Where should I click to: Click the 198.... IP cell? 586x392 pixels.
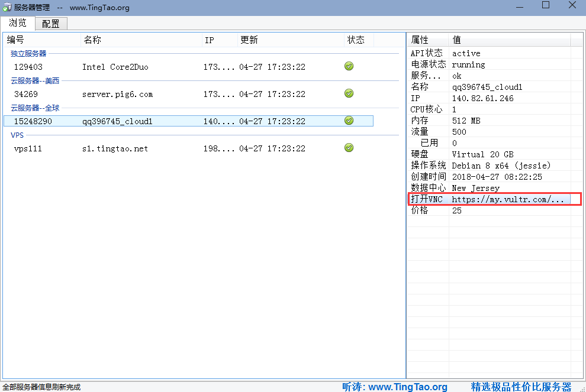tap(219, 148)
